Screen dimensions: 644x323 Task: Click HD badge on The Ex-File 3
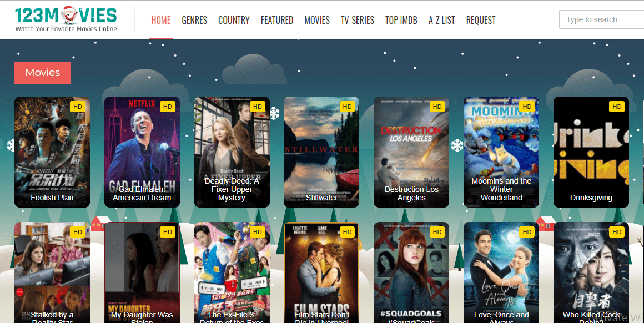pyautogui.click(x=258, y=233)
